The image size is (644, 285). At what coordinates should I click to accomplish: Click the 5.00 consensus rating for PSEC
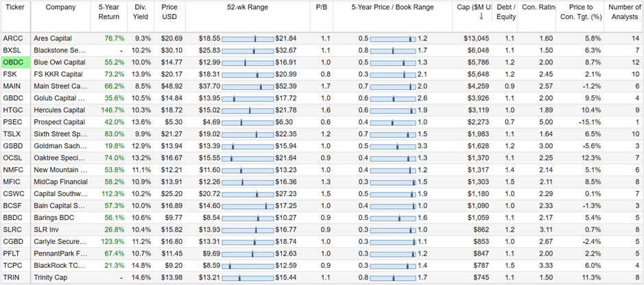pos(547,122)
